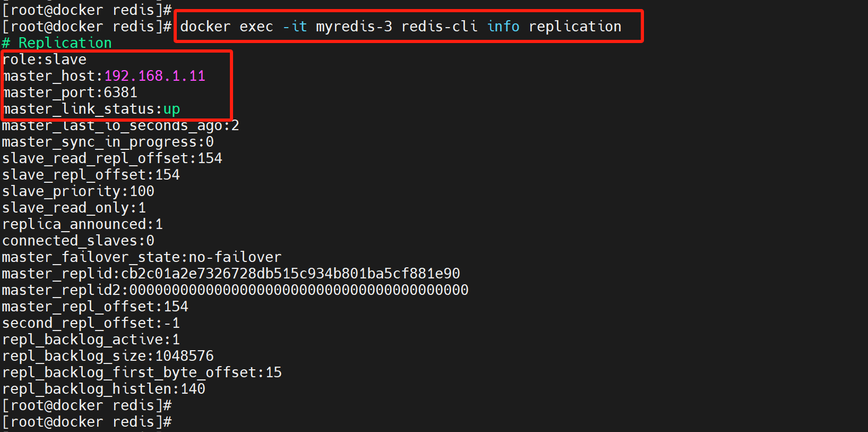Click the master_failover_state:no-failover line
Screen dimensions: 868x432
tap(142, 257)
